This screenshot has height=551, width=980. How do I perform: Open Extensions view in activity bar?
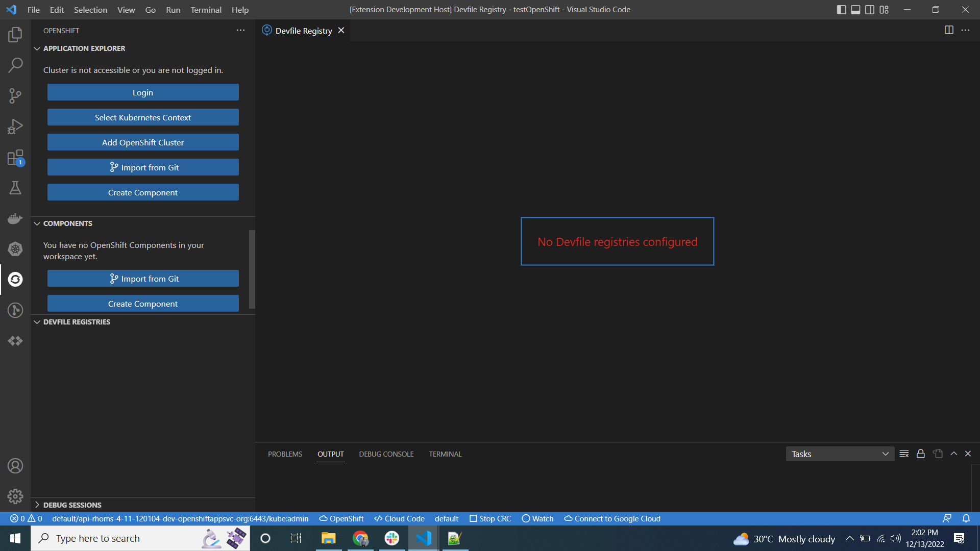[x=15, y=158]
